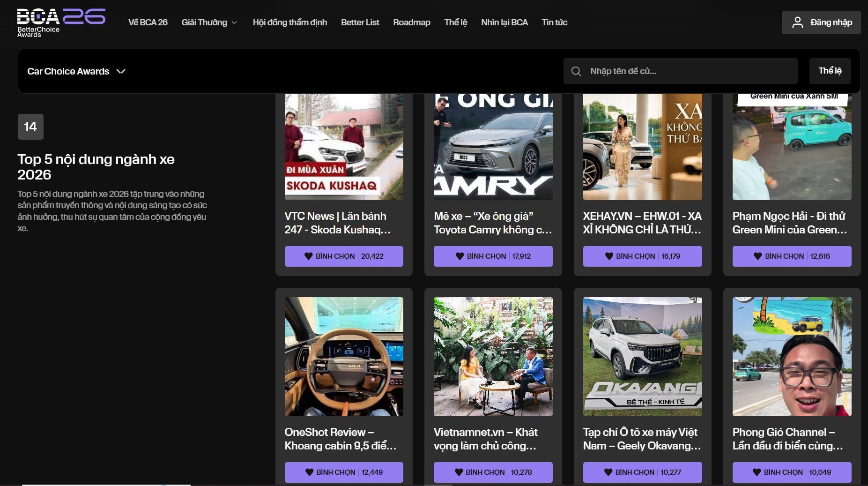
Task: Click heart icon on Geely Okavango vote button
Action: (x=608, y=472)
